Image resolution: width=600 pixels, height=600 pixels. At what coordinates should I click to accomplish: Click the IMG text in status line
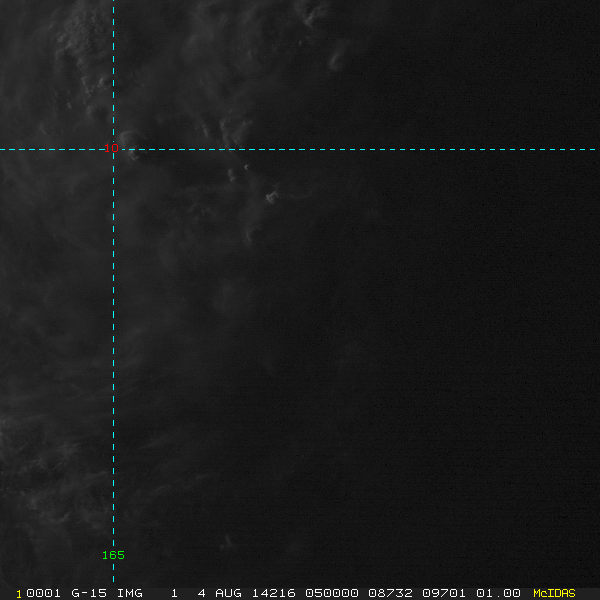click(129, 593)
